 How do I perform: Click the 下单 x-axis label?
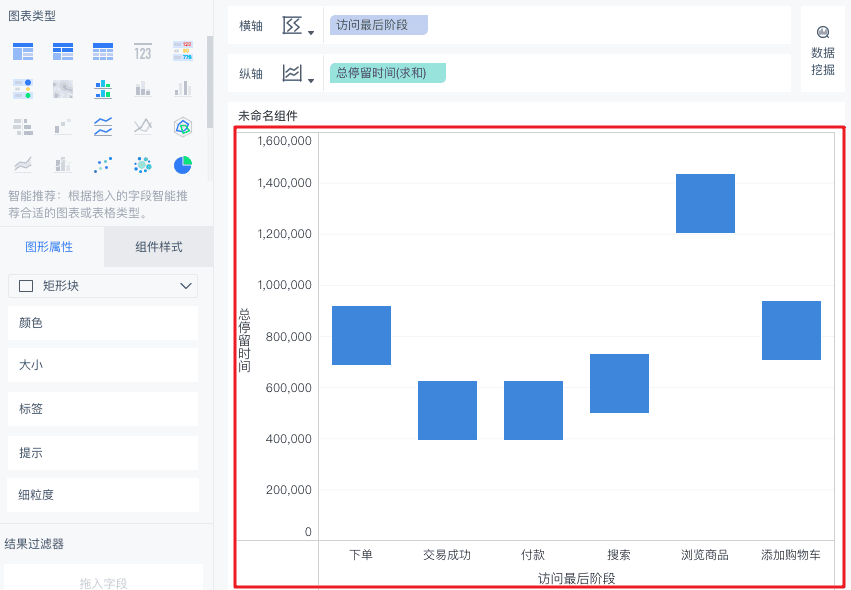(361, 555)
